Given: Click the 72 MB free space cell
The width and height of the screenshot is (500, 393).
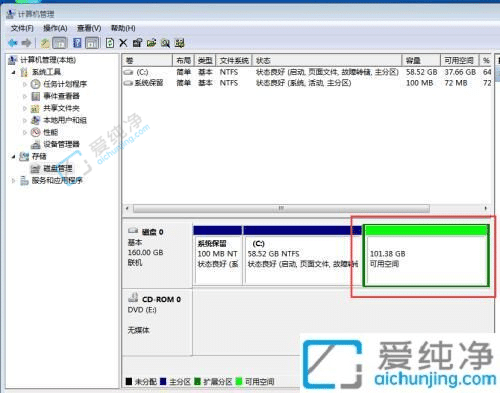Looking at the screenshot, I should (x=456, y=83).
